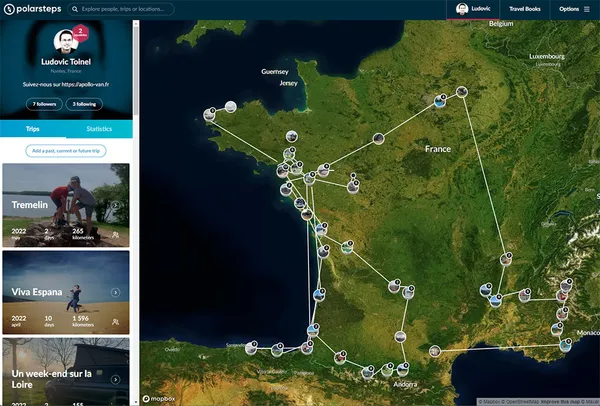Show the 7 followers list
600x406 pixels.
coord(44,104)
